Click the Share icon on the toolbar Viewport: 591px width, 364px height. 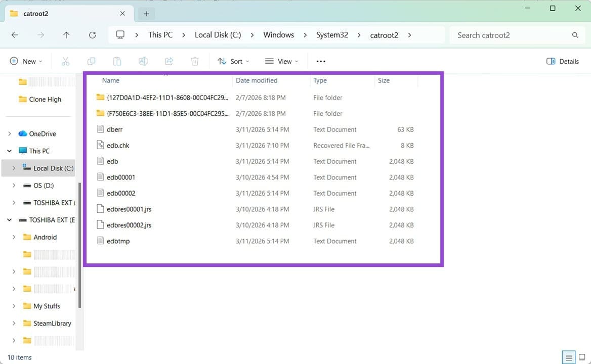click(x=168, y=61)
